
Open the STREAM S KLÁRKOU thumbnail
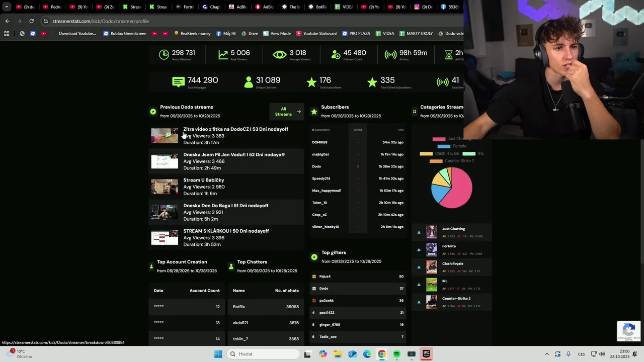click(x=165, y=238)
